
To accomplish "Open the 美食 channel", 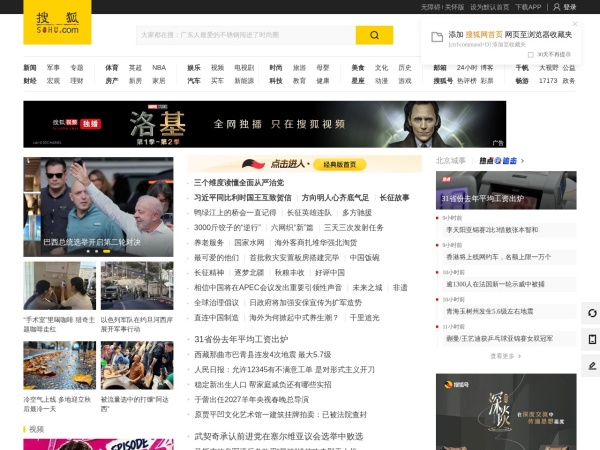I will point(358,68).
